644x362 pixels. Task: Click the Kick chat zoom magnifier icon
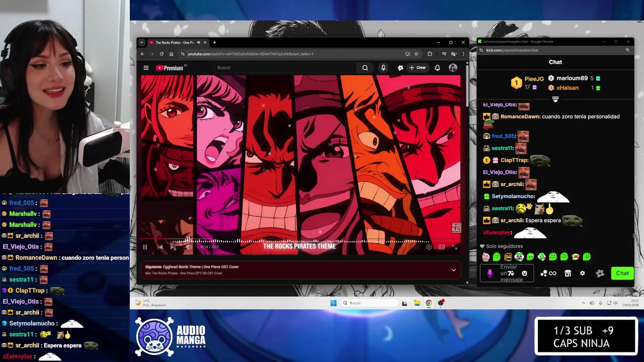click(x=627, y=50)
